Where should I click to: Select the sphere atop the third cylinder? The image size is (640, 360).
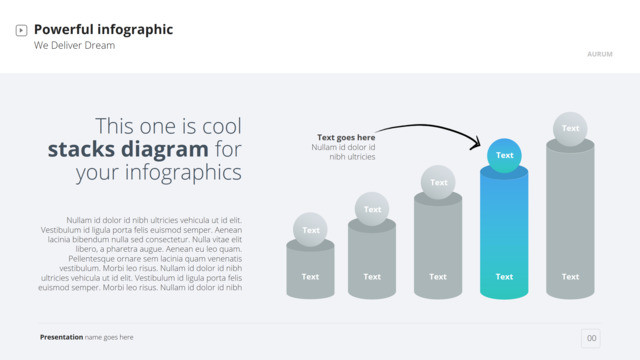(x=438, y=182)
